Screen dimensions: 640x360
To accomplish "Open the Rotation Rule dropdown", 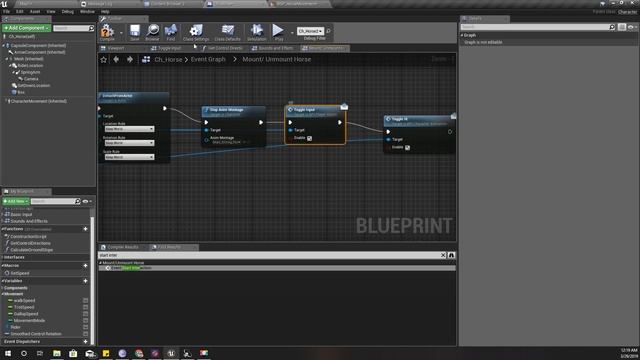I will click(129, 143).
